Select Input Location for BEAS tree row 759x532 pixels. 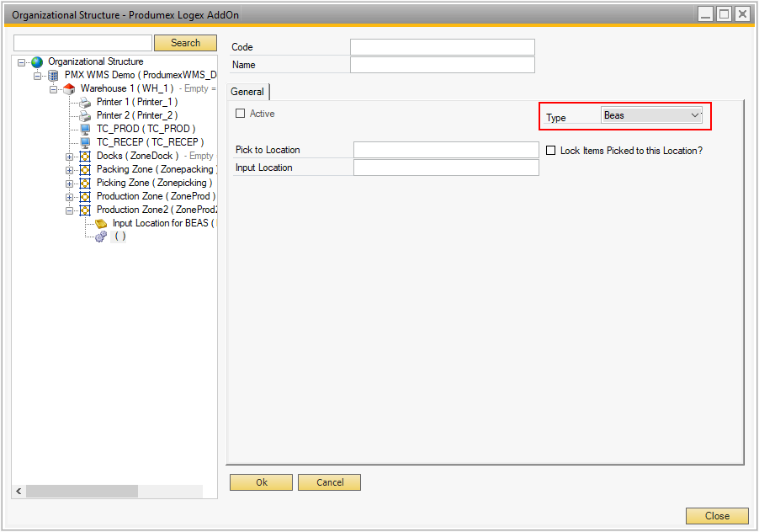point(164,223)
